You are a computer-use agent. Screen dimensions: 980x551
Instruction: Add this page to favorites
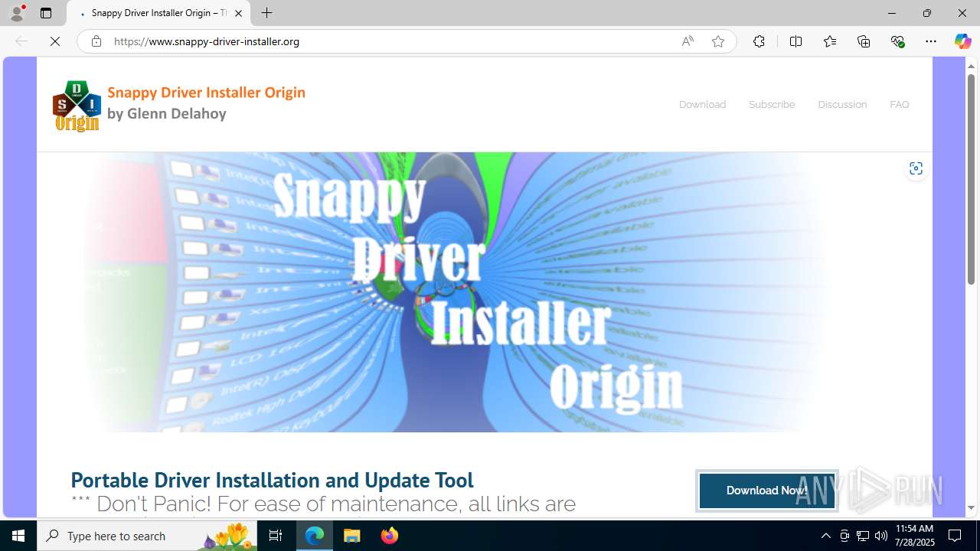click(x=718, y=41)
